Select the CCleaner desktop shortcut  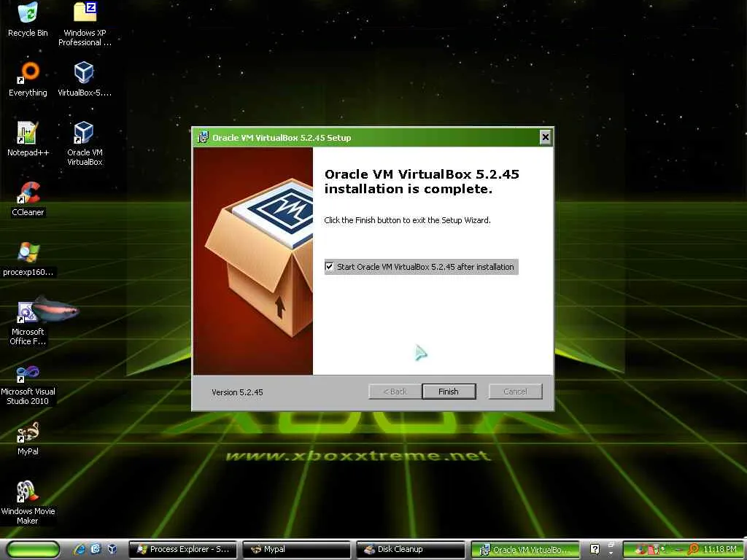click(x=28, y=199)
